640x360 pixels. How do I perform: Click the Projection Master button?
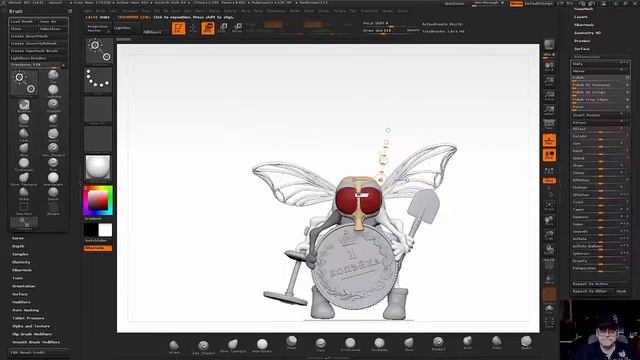(98, 28)
